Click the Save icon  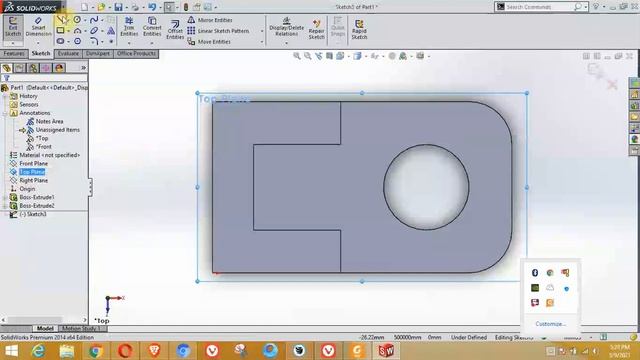coord(118,7)
